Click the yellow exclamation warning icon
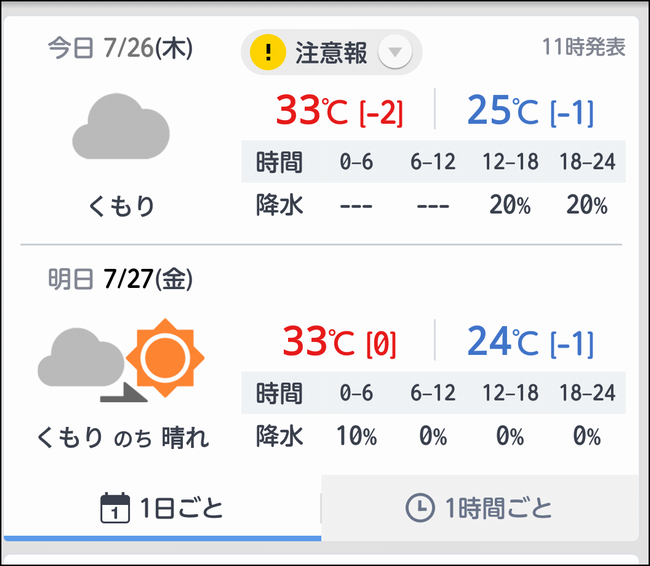Viewport: 650px width, 566px height. point(268,52)
